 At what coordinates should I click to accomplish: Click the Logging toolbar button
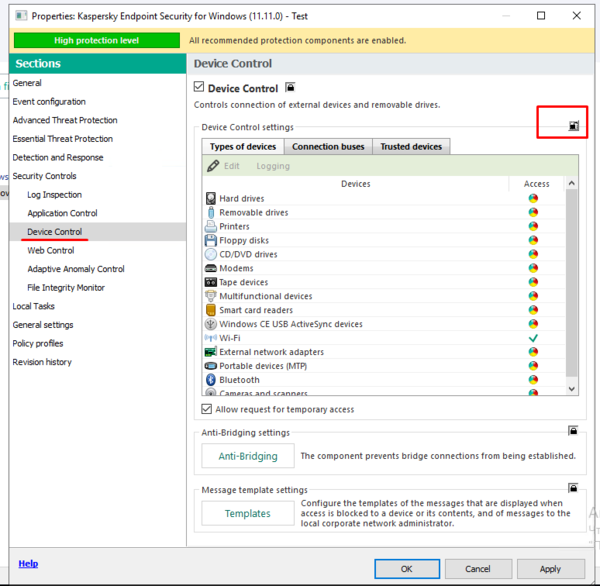coord(273,166)
